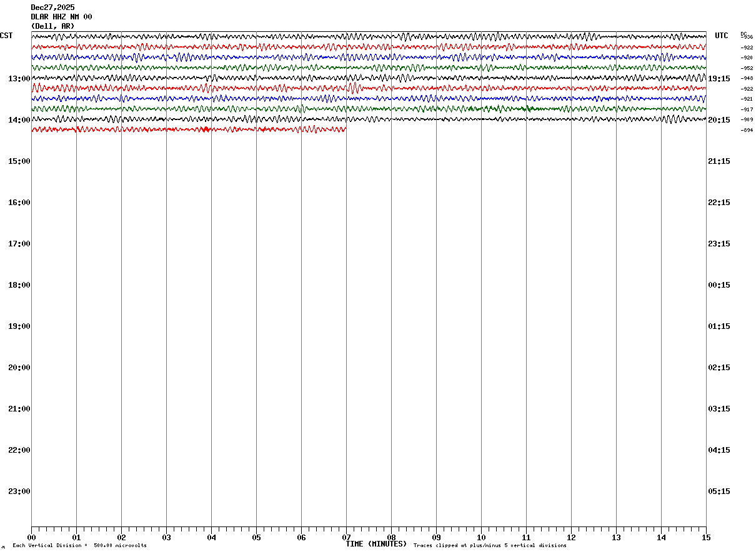The image size is (756, 554).
Task: Click the minute axis label 12
Action: [571, 538]
